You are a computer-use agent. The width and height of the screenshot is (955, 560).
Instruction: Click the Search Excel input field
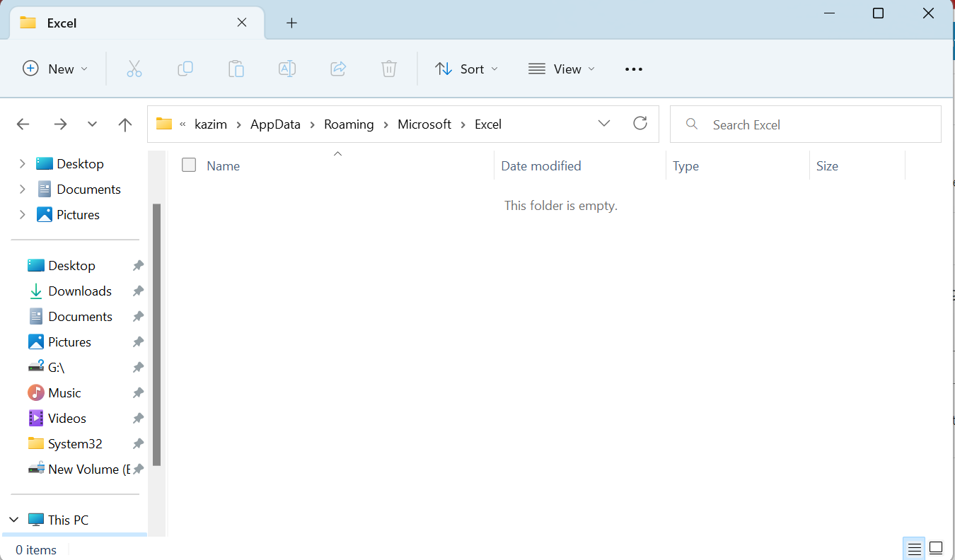tap(806, 124)
